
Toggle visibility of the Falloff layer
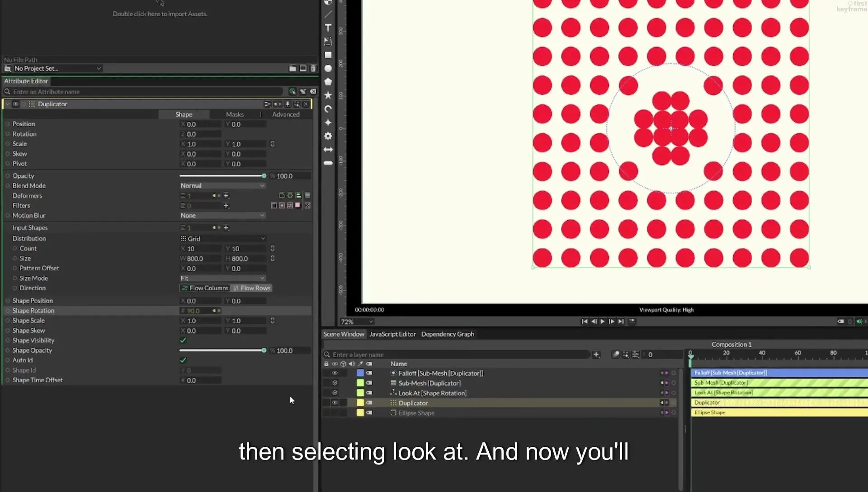335,374
